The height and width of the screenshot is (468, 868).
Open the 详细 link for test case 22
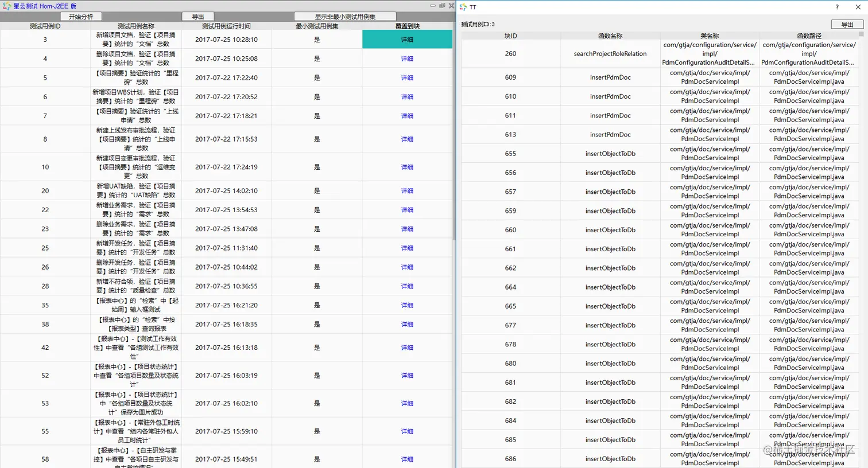coord(407,210)
